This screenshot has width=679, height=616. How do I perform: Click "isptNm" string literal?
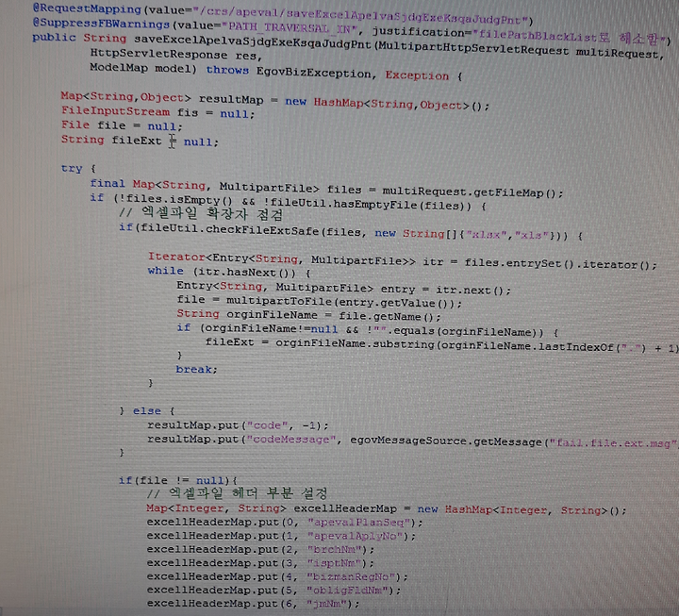[x=334, y=563]
